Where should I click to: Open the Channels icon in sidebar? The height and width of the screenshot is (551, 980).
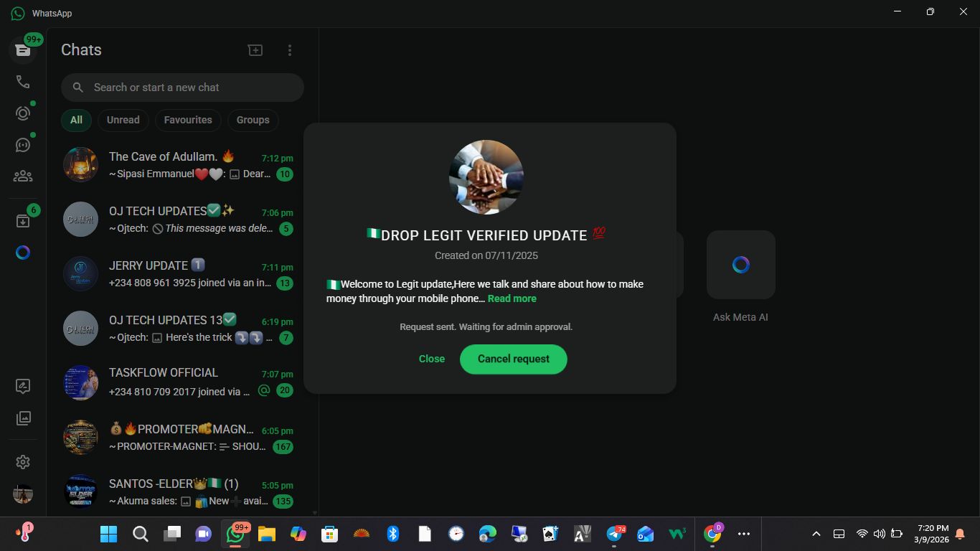23,145
